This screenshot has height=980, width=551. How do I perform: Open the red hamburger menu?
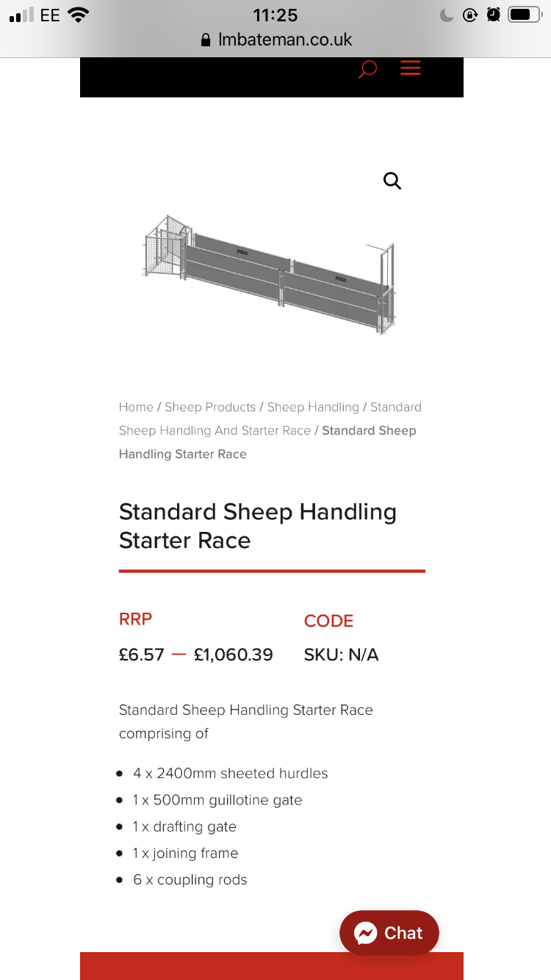[410, 68]
